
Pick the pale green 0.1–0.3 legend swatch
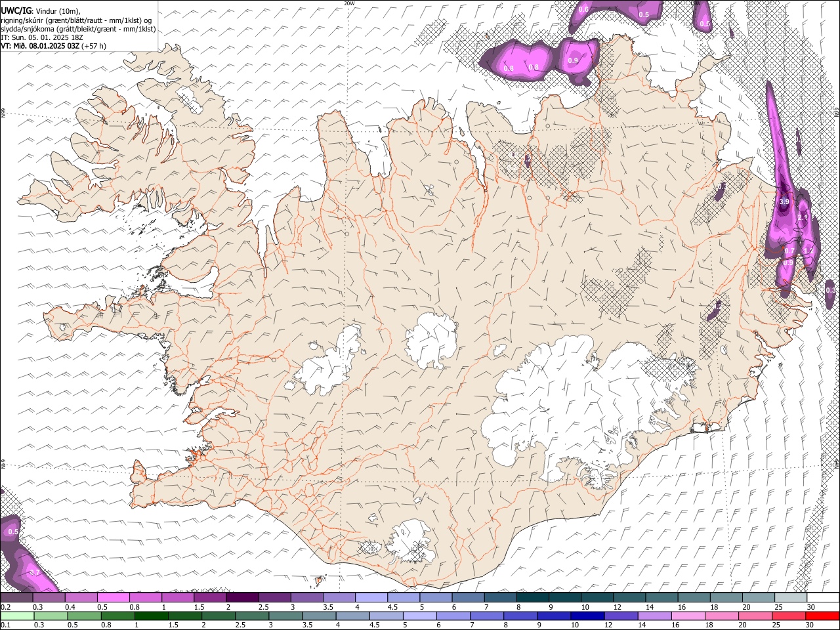16,616
